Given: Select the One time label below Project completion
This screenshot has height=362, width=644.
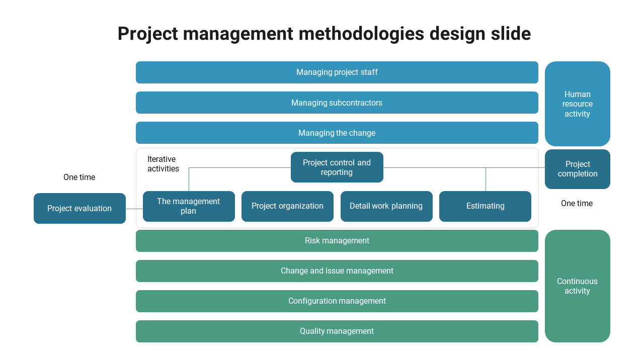Looking at the screenshot, I should click(577, 204).
